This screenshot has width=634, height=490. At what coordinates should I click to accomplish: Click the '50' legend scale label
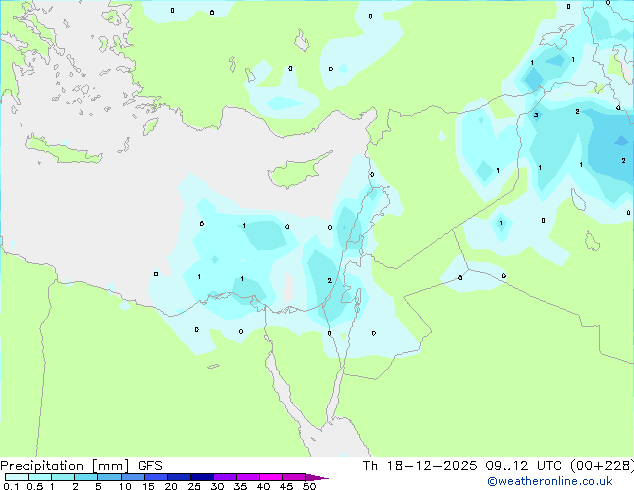click(x=309, y=486)
